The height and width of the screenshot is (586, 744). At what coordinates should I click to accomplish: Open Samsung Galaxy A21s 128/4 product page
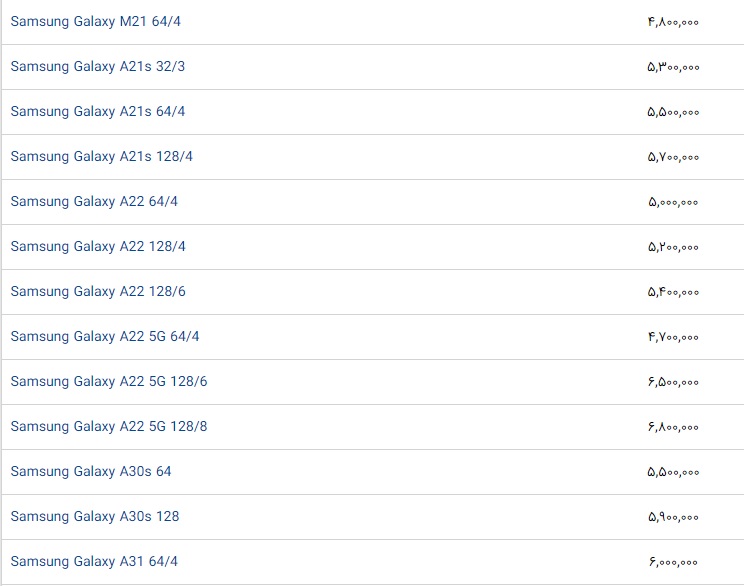tap(102, 156)
